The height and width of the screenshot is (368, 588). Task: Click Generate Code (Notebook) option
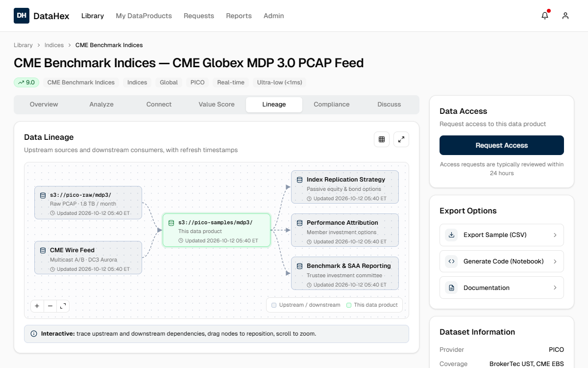pyautogui.click(x=502, y=262)
